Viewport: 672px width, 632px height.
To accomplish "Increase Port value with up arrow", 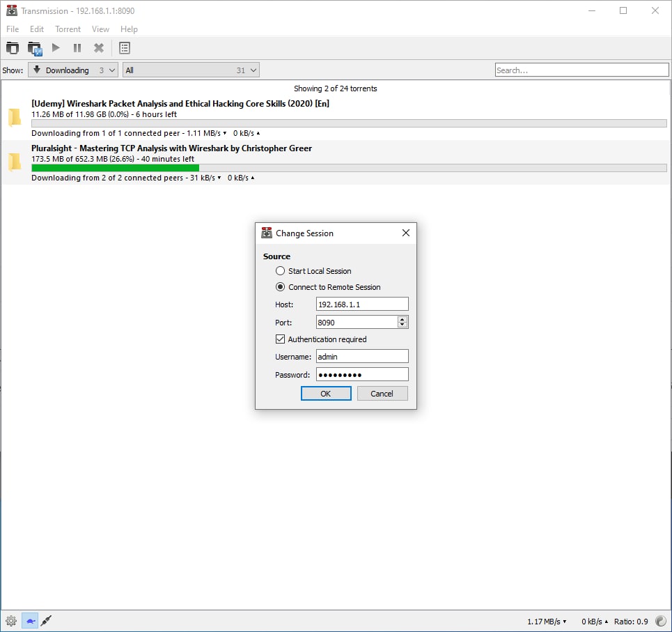I will click(x=403, y=319).
